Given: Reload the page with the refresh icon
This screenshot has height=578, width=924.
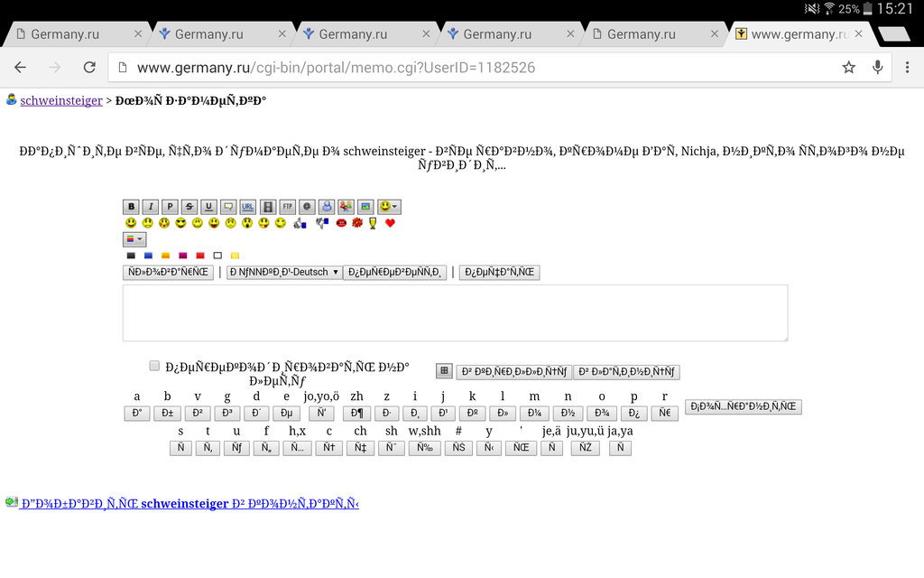Looking at the screenshot, I should 89,67.
